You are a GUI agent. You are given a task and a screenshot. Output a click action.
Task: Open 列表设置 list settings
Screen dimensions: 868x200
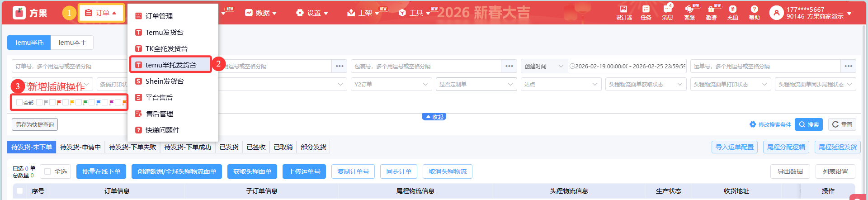[x=835, y=171]
